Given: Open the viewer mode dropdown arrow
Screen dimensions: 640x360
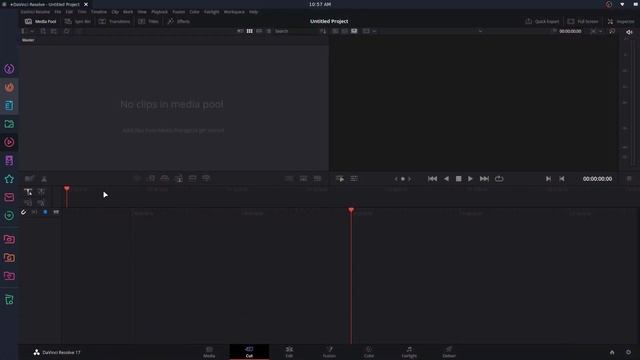Looking at the screenshot, I should (374, 31).
